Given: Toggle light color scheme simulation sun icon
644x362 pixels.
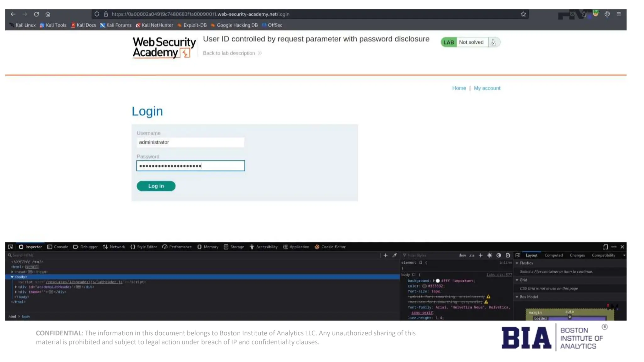Looking at the screenshot, I should tap(490, 255).
